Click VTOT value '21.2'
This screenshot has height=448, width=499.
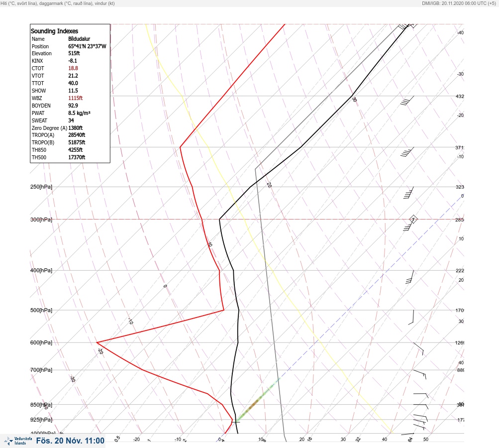click(x=73, y=76)
